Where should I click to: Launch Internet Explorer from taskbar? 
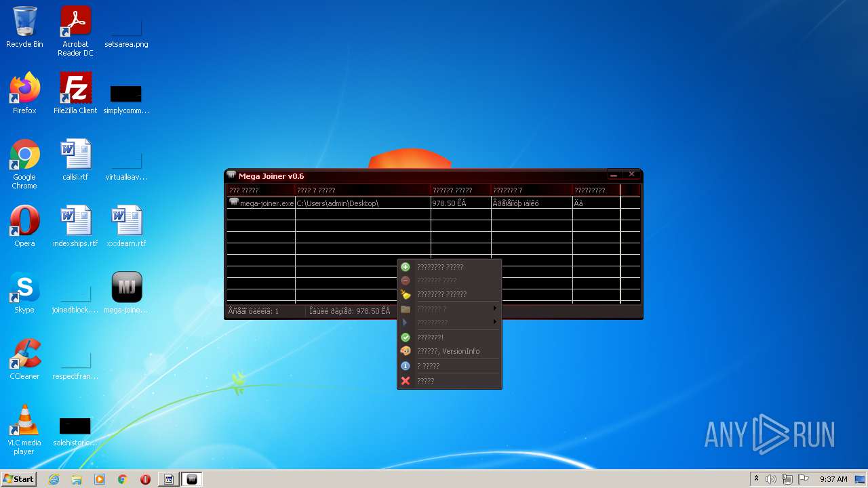[54, 479]
